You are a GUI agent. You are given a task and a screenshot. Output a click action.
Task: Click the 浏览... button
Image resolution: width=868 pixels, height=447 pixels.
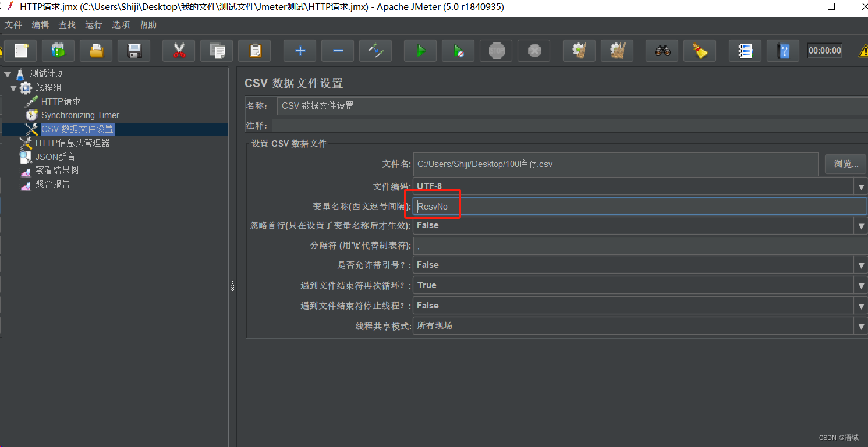click(x=846, y=164)
